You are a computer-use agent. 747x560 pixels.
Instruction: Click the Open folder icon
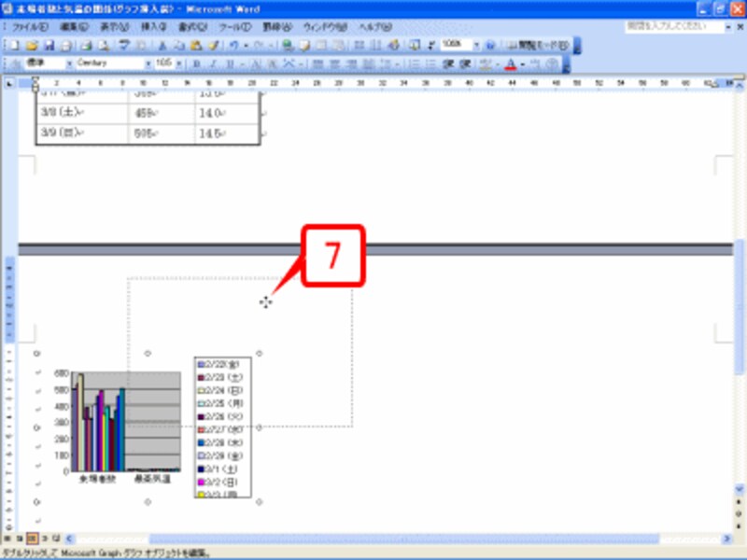33,45
